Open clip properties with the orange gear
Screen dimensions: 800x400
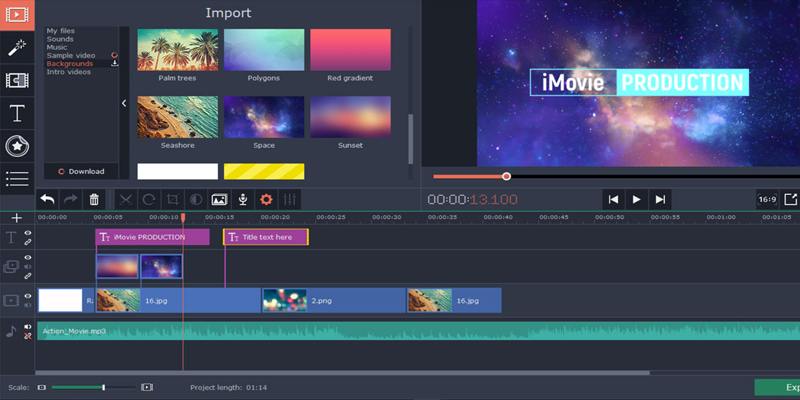coord(266,199)
